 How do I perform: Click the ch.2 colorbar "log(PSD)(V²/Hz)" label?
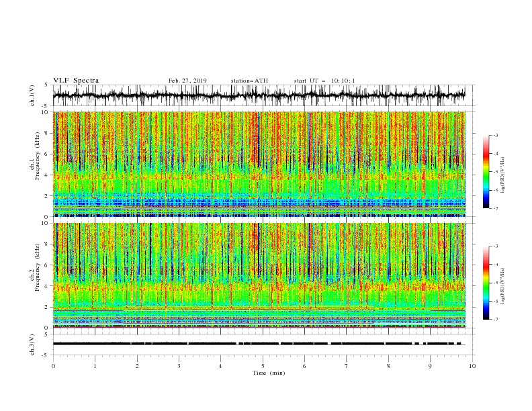tap(503, 285)
